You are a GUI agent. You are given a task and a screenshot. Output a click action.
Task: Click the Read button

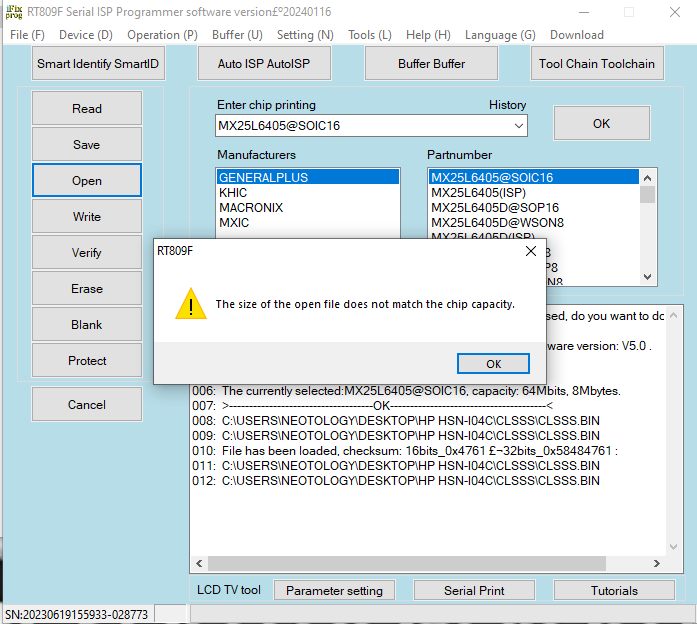coord(87,109)
